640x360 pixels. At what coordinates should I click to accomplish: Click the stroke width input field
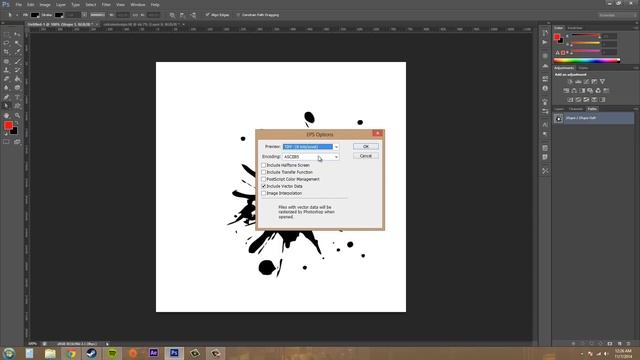coord(73,15)
